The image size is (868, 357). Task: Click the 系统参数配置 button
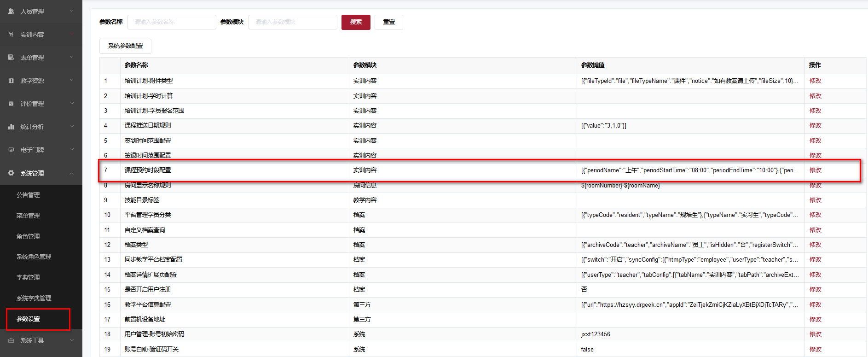125,46
